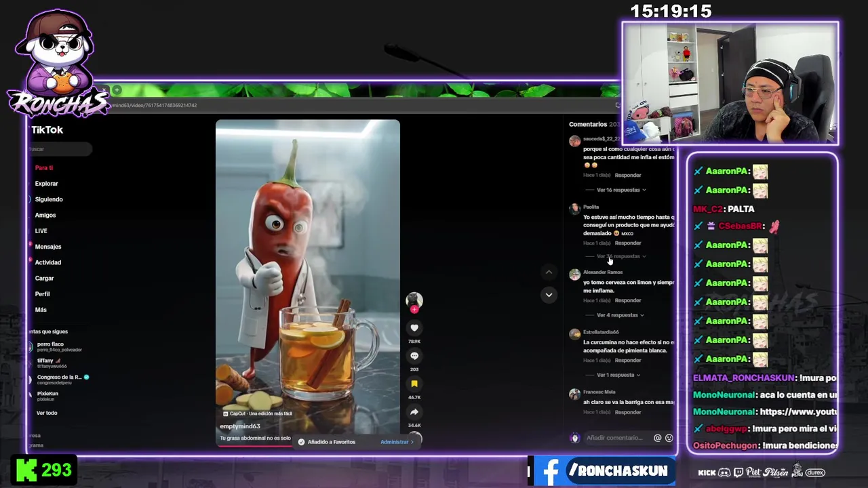Click OsitoPechugon chat message
868x488 pixels.
tap(765, 445)
